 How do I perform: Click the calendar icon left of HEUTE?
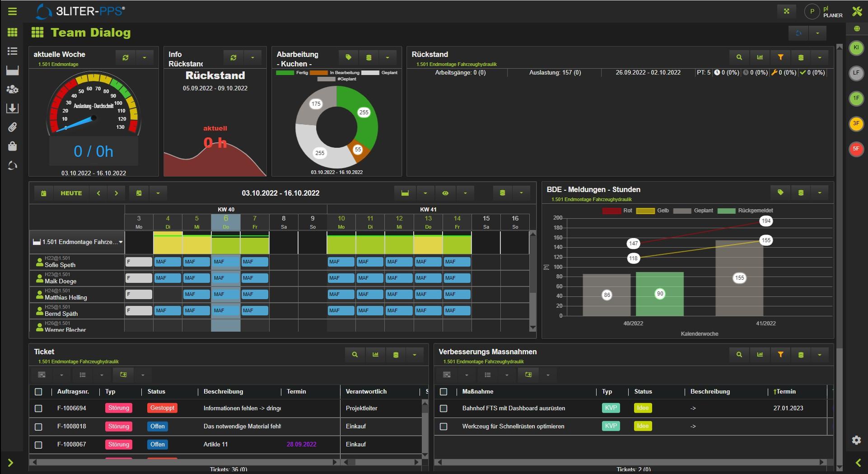pos(44,193)
